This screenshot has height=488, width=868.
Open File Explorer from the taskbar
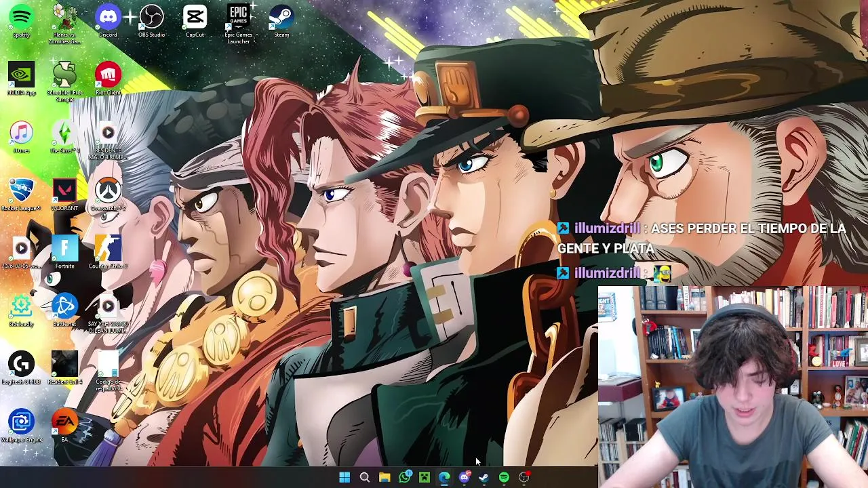384,478
